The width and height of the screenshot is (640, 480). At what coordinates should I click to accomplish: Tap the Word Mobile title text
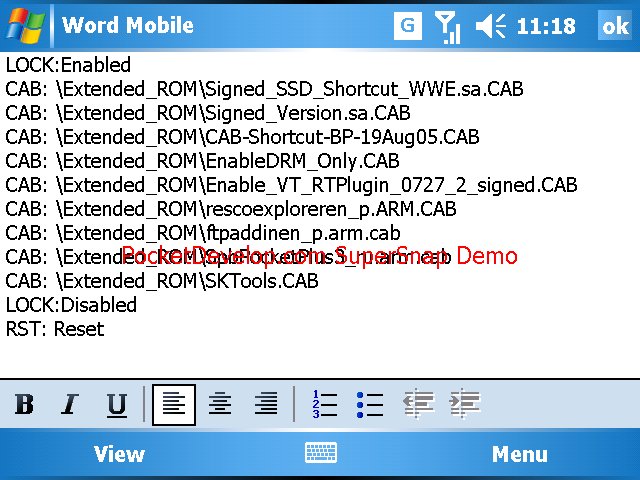coord(128,25)
